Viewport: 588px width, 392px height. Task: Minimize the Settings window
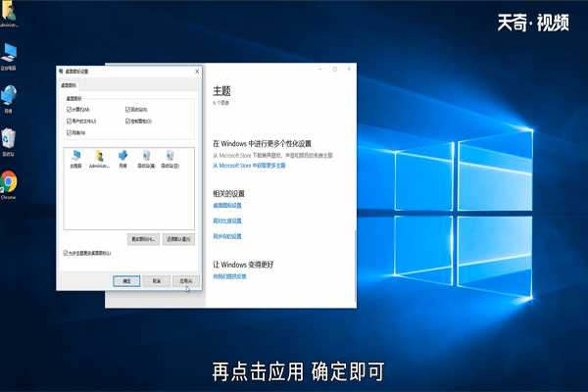320,70
